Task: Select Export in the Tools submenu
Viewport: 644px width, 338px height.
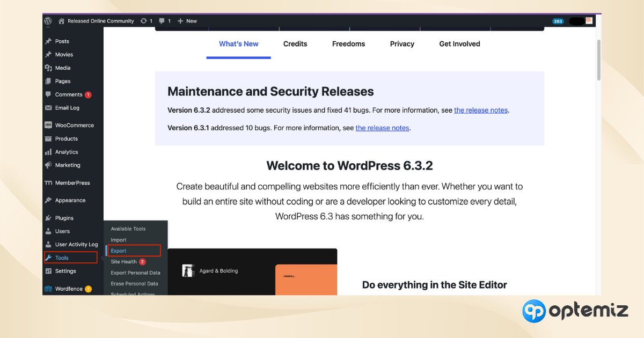Action: coord(119,251)
